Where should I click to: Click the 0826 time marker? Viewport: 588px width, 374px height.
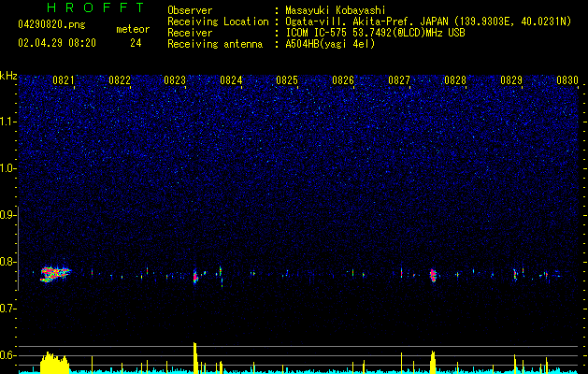[x=343, y=80]
